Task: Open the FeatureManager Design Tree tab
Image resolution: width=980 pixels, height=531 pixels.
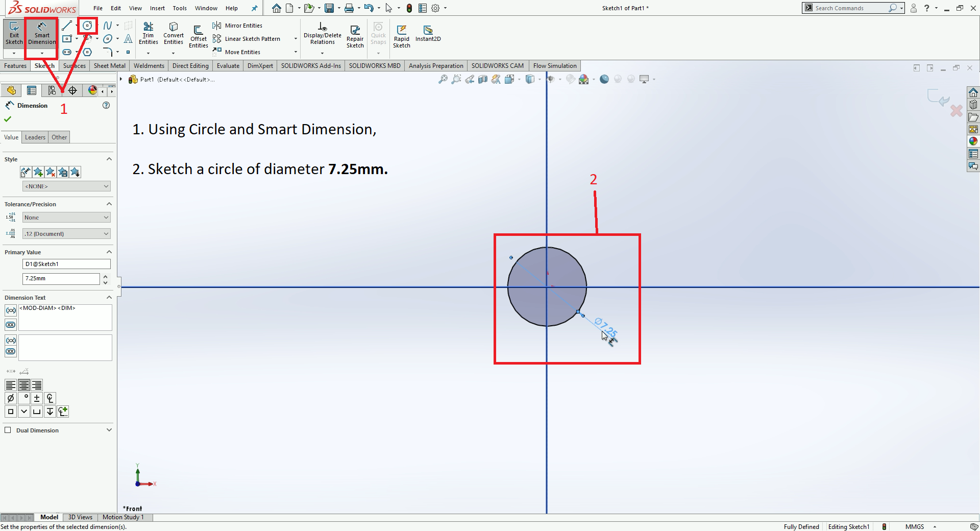Action: [11, 90]
